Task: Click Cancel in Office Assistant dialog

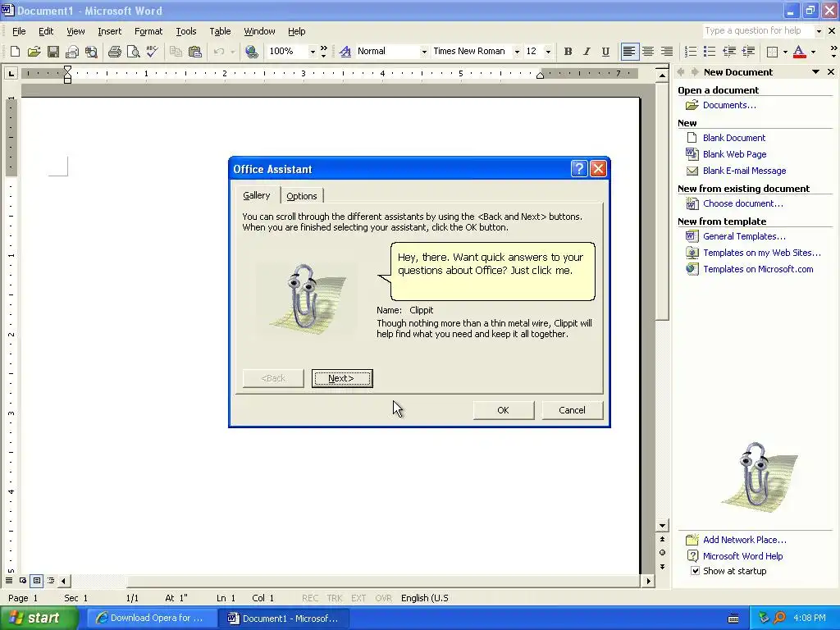Action: click(572, 410)
